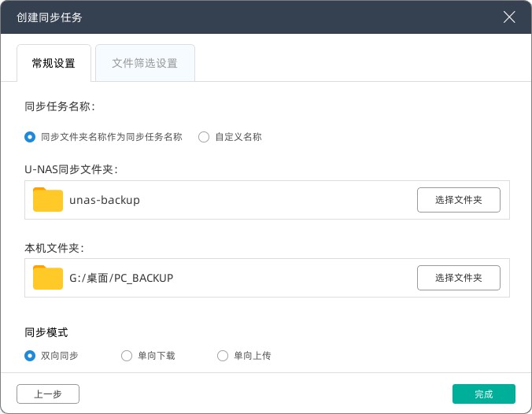Click the PC_BACKUP local folder icon
532x414 pixels.
(x=48, y=278)
